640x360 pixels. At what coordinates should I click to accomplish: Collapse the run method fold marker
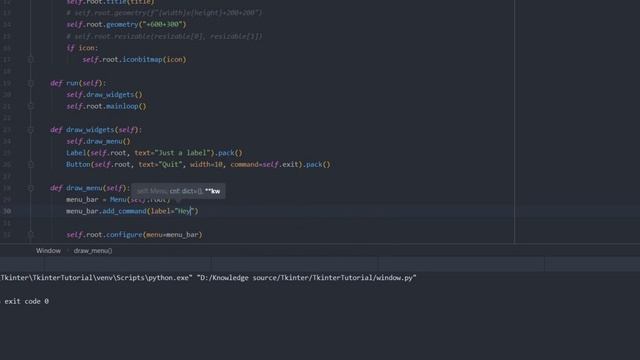(x=31, y=83)
